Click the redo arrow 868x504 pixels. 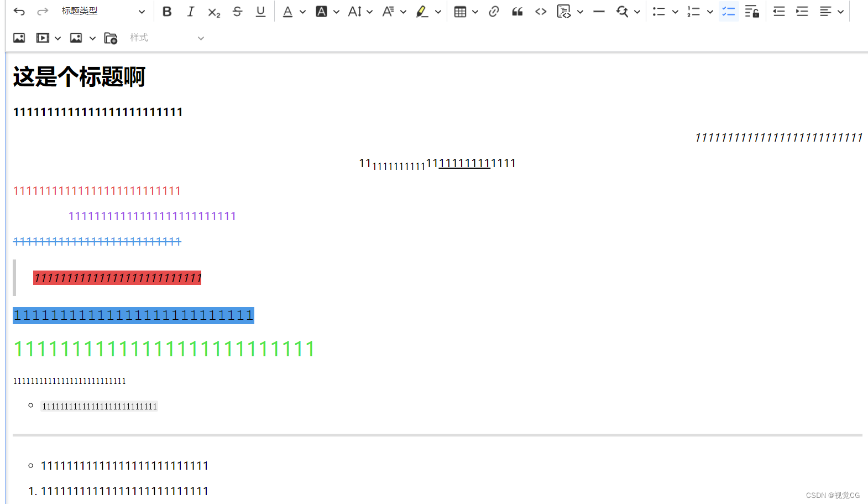point(43,12)
